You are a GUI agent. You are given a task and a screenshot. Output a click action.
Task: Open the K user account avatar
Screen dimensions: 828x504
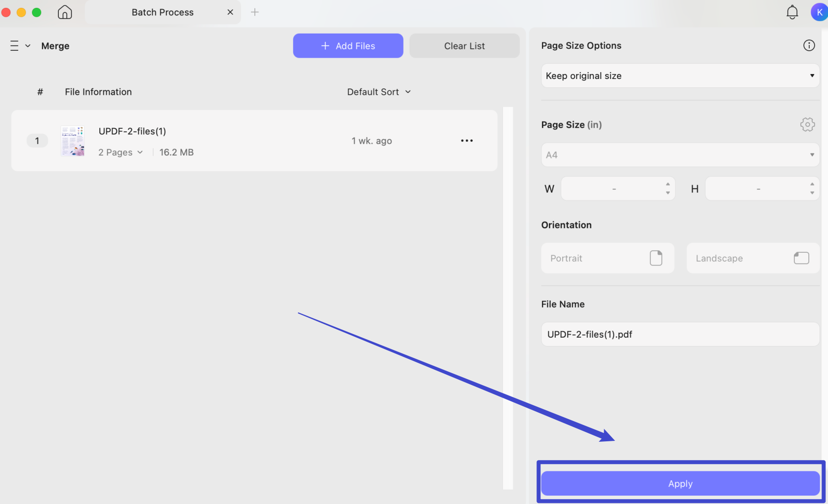pos(819,12)
